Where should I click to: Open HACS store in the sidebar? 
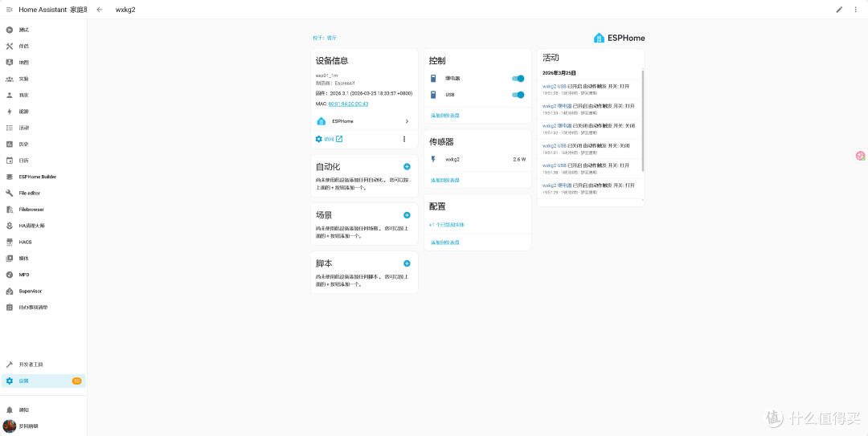[43, 242]
